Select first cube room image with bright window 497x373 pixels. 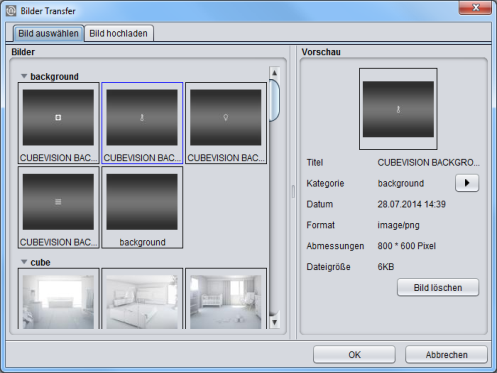(59, 299)
